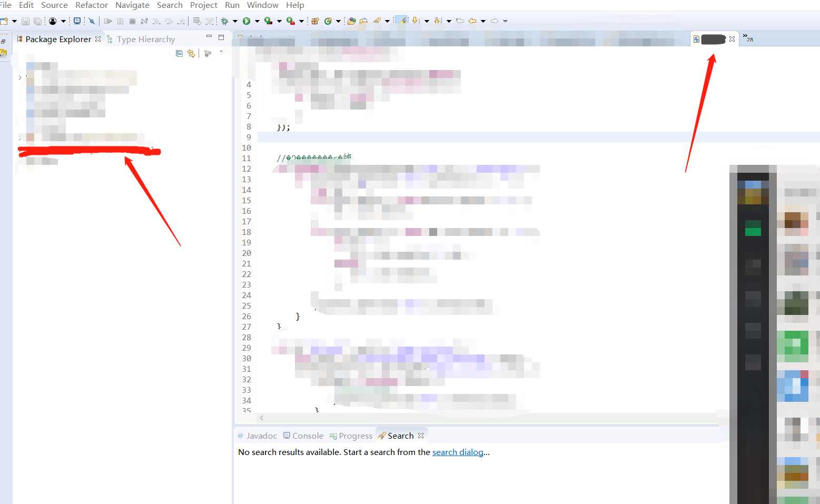Click the Save All icon
This screenshot has width=820, height=504.
click(x=37, y=21)
